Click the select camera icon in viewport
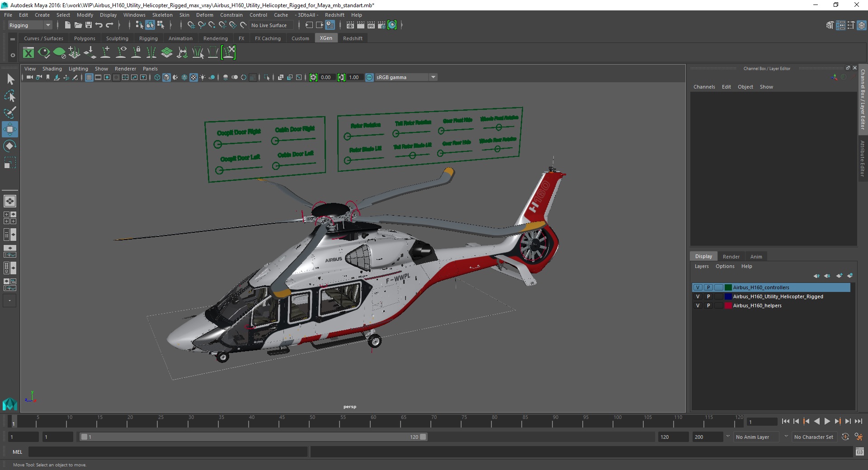 pyautogui.click(x=29, y=77)
